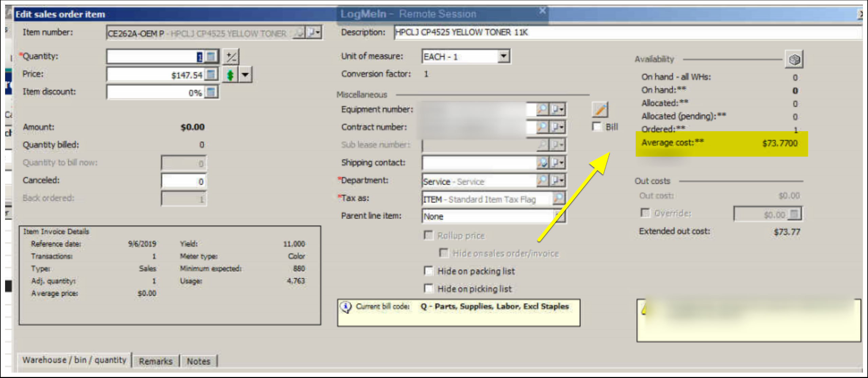Toggle the Rollup price checkbox

point(429,235)
